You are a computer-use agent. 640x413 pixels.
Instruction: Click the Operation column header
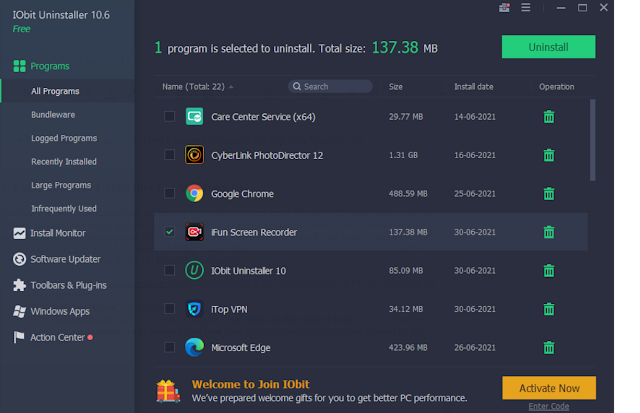[x=557, y=87]
